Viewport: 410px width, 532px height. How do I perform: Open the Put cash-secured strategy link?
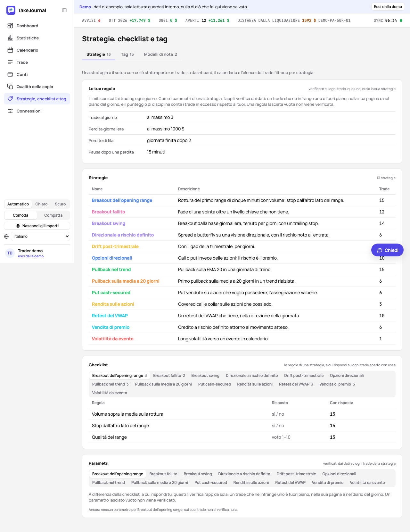[111, 293]
